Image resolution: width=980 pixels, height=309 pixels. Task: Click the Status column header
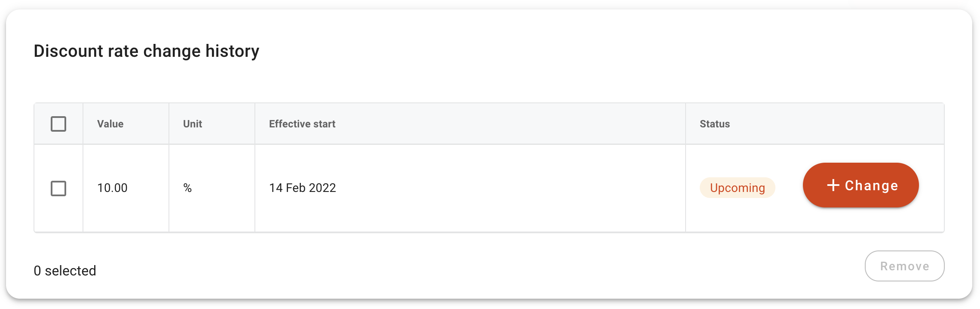click(x=715, y=124)
